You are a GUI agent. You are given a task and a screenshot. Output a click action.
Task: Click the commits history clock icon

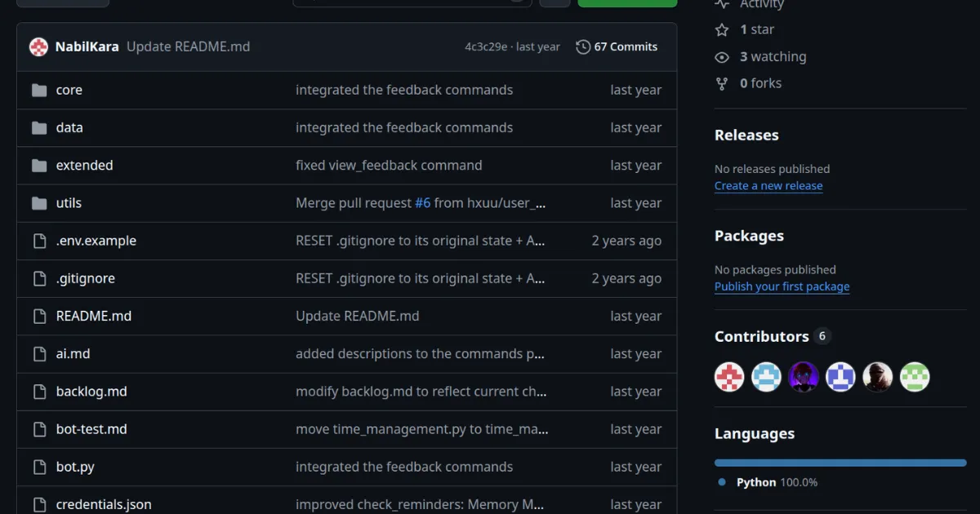point(583,47)
